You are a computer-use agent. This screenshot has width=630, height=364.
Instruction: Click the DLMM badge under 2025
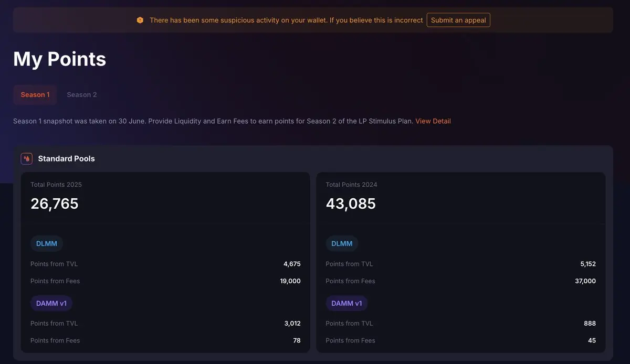[x=47, y=243]
